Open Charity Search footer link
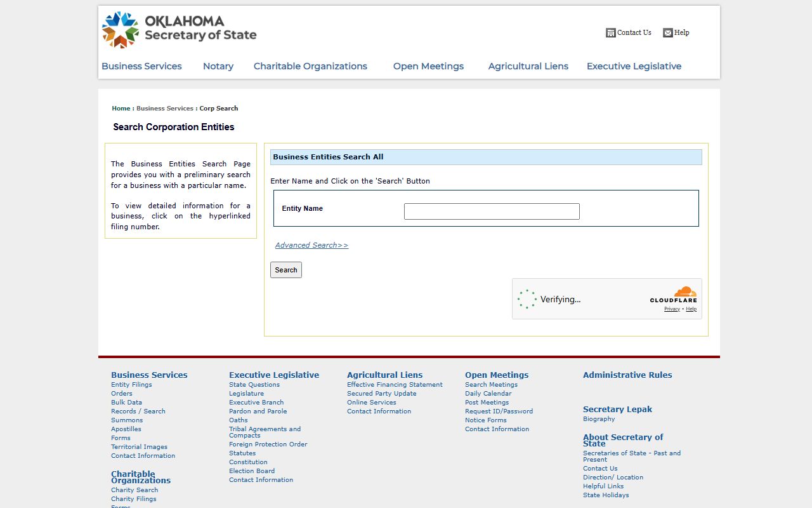812x508 pixels. click(x=134, y=490)
